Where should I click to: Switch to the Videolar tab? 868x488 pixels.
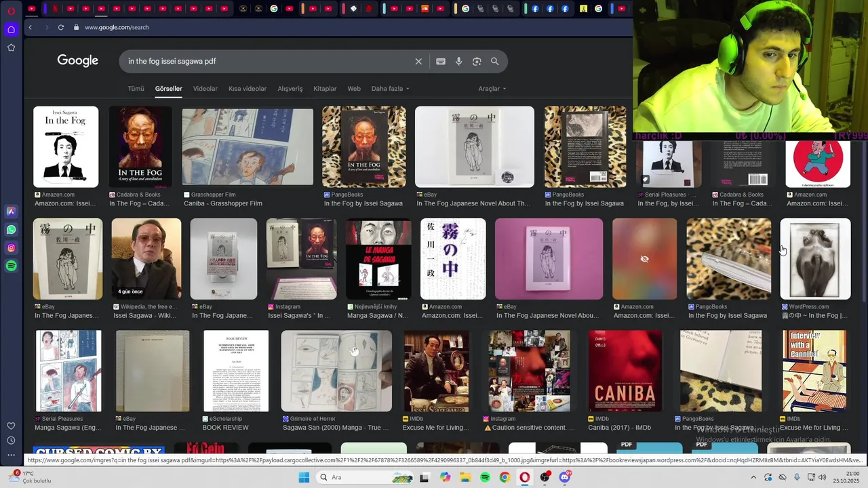click(x=205, y=89)
